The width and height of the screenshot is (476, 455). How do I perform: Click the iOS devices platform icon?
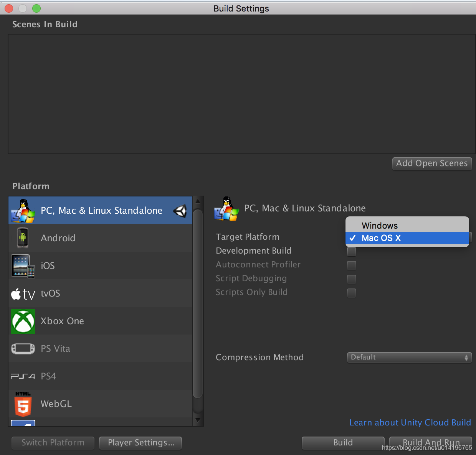tap(23, 266)
